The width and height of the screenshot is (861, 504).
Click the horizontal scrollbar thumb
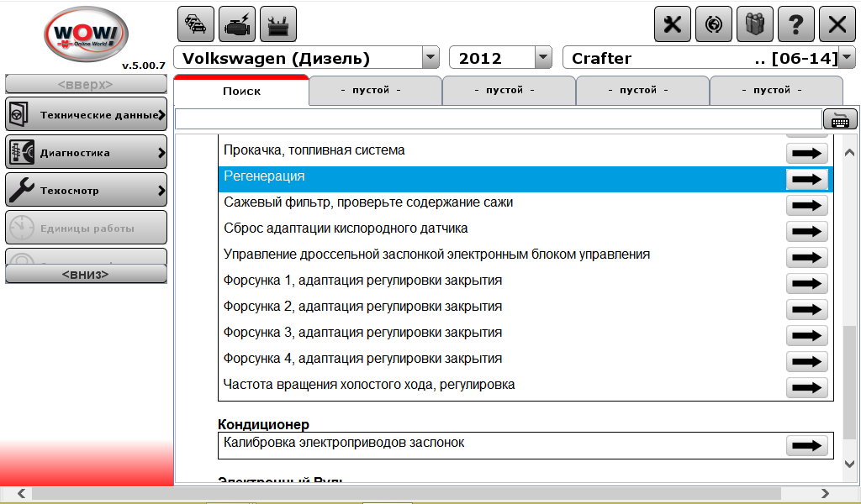406,493
